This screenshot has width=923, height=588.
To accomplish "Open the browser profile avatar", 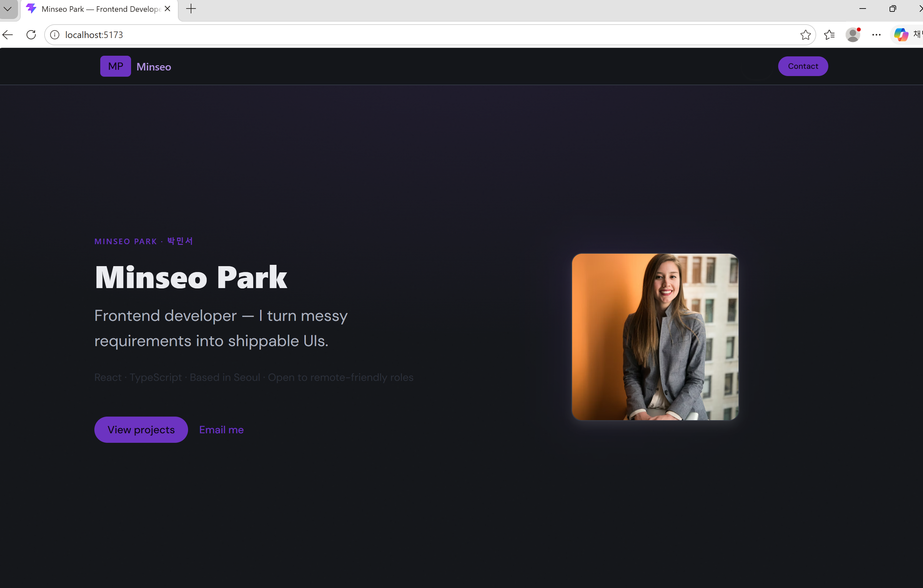I will (853, 35).
